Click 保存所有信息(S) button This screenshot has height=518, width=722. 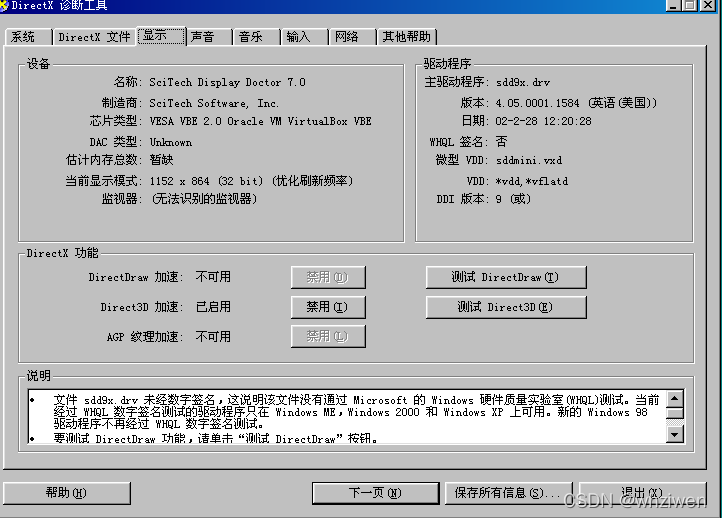(508, 493)
